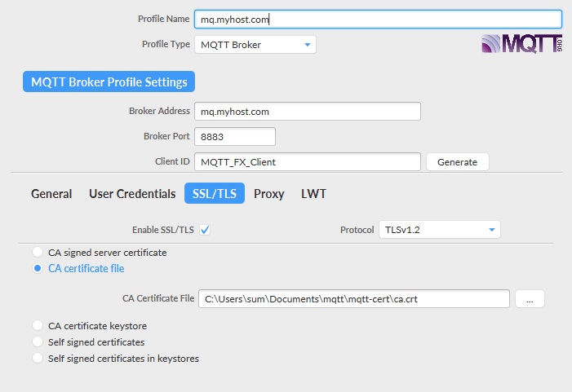
Task: Generate a new Client ID
Action: 458,162
